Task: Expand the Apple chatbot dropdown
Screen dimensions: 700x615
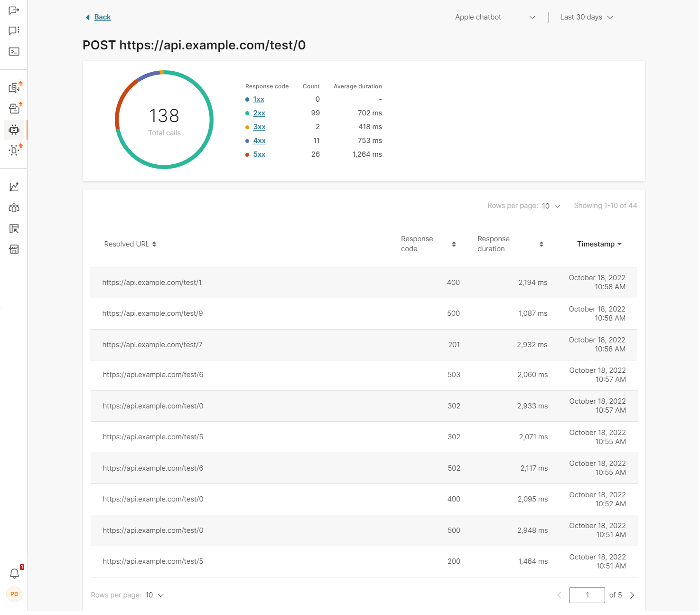Action: click(495, 17)
